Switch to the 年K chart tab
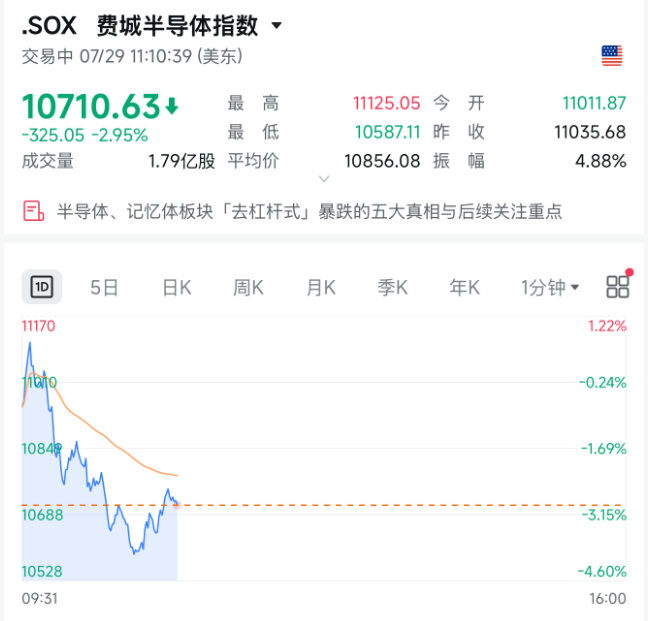The width and height of the screenshot is (648, 621). click(465, 287)
